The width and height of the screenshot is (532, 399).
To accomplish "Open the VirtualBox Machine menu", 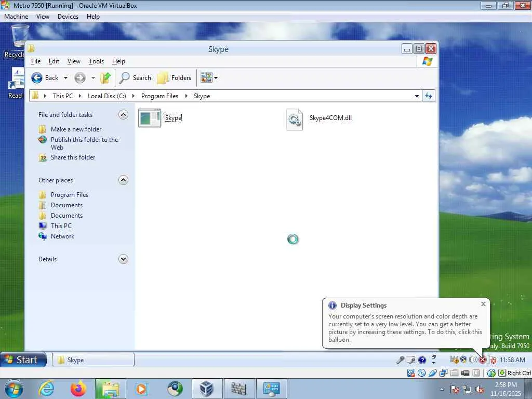I will 16,16.
